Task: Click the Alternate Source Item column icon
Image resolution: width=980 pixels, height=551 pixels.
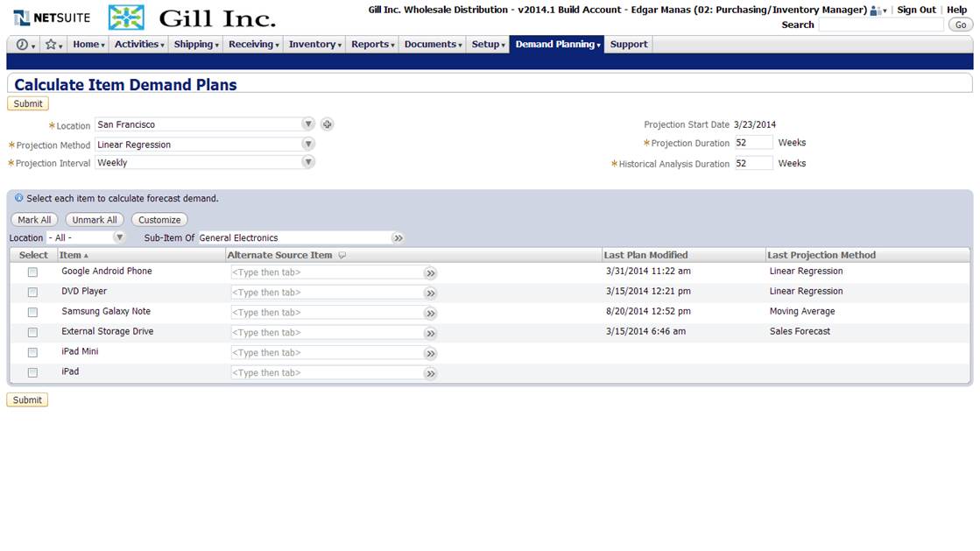Action: (x=342, y=255)
